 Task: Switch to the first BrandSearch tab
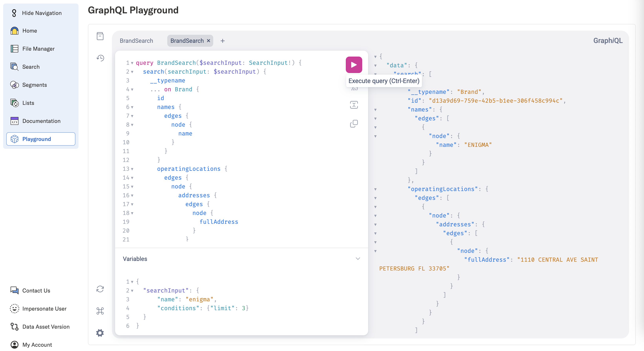pyautogui.click(x=136, y=41)
